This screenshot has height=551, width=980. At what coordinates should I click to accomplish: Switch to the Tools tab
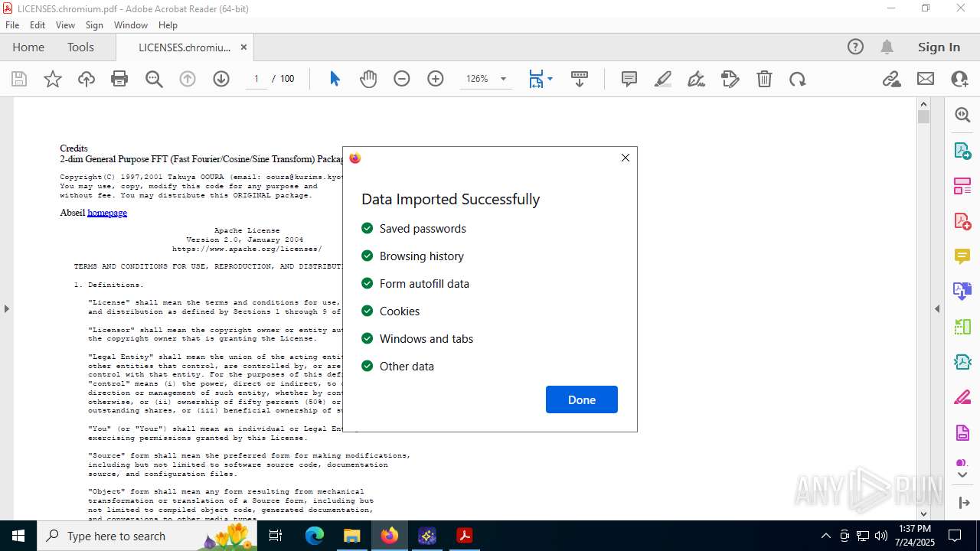coord(80,47)
